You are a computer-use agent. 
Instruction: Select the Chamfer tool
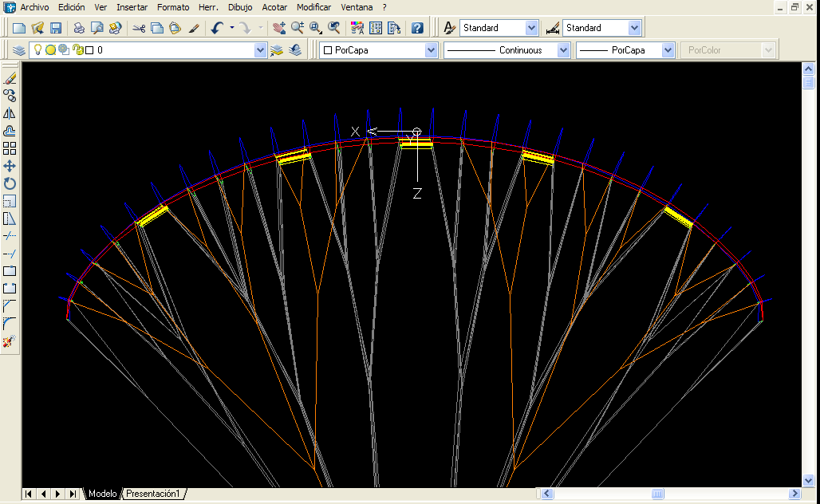pyautogui.click(x=10, y=306)
